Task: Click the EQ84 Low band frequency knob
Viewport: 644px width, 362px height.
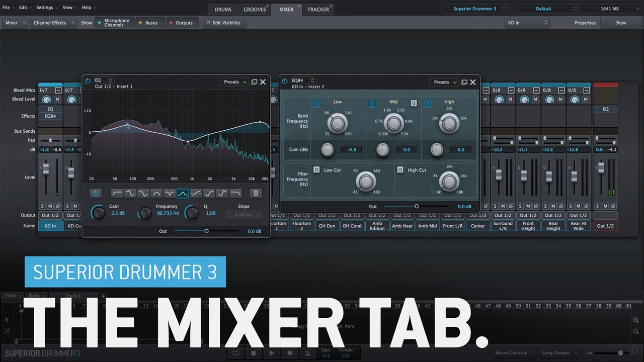Action: [338, 122]
